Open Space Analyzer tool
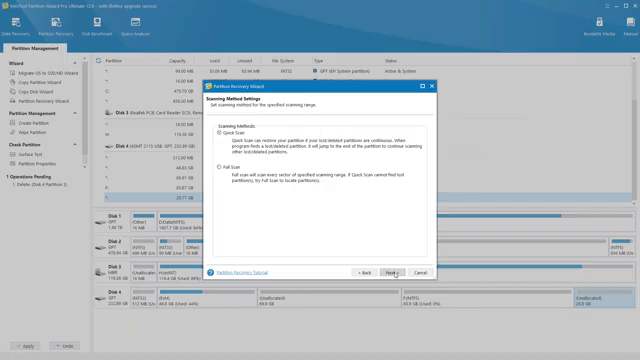The height and width of the screenshot is (360, 640). [x=136, y=27]
